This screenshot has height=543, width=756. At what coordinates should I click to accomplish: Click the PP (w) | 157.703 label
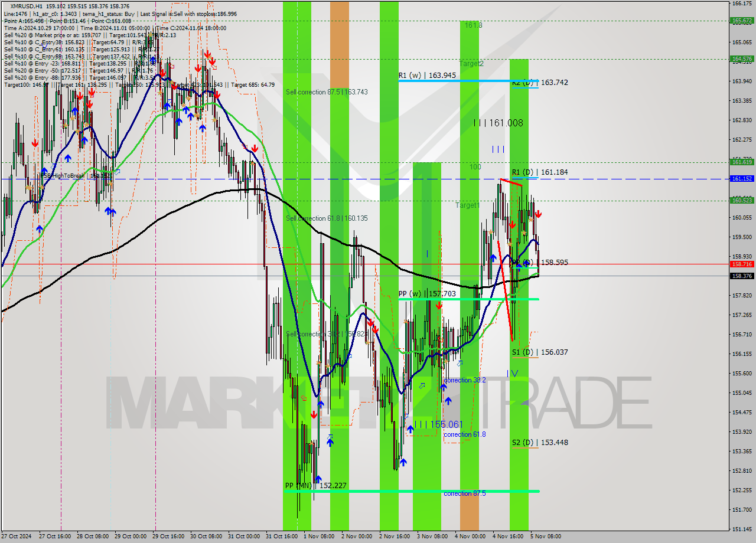point(427,293)
